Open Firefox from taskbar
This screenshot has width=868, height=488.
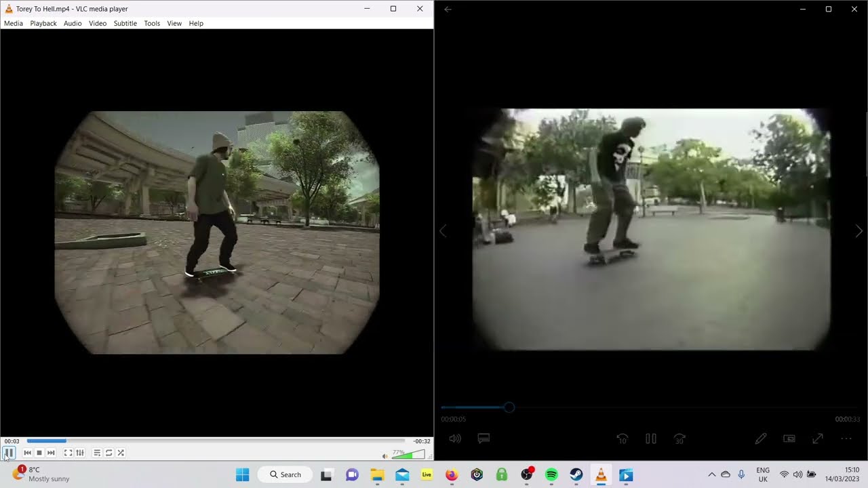pos(452,474)
